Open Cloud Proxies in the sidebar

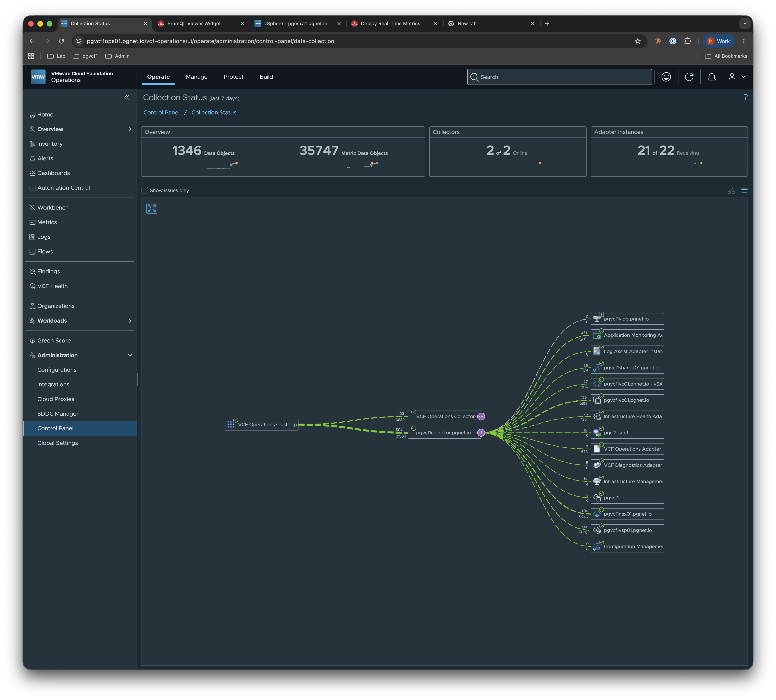(56, 399)
